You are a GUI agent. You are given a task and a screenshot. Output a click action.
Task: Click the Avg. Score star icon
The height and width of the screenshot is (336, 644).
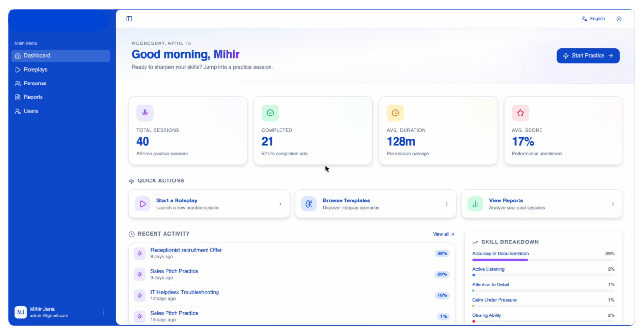[520, 113]
